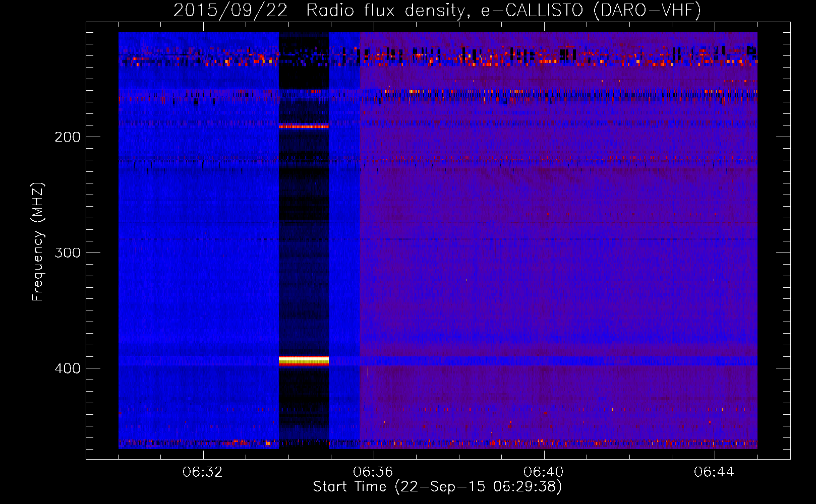Click the 06:32 time tick label

[x=203, y=472]
